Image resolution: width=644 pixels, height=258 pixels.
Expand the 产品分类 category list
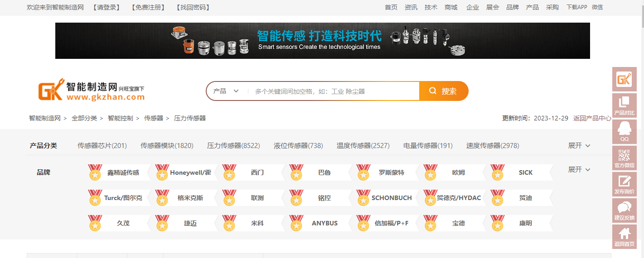[579, 146]
